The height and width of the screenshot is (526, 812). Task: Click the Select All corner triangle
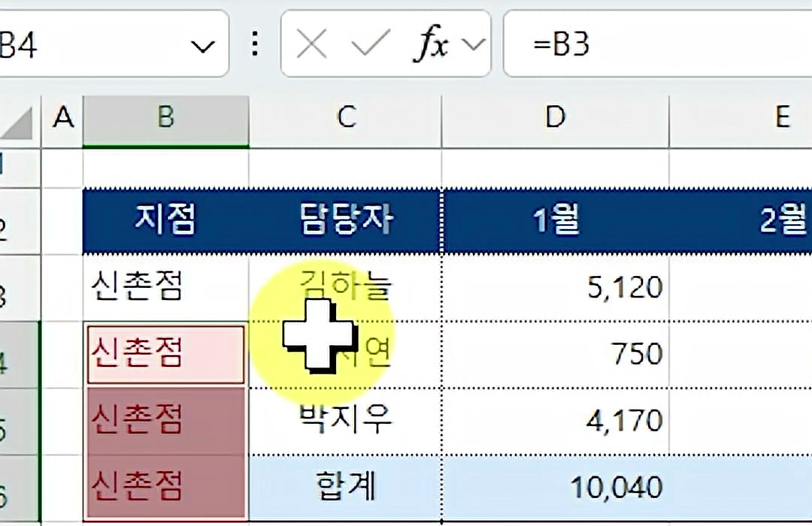[17, 122]
